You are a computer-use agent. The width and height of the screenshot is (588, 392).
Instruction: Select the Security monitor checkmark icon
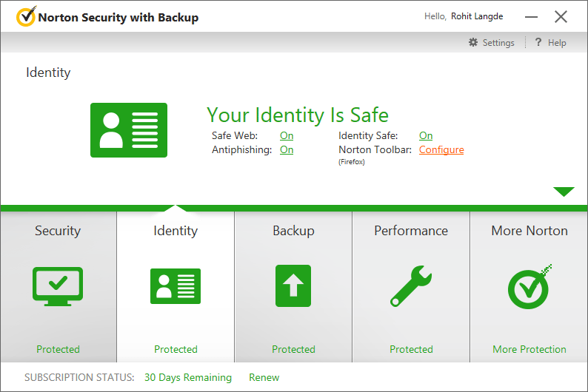pos(58,286)
